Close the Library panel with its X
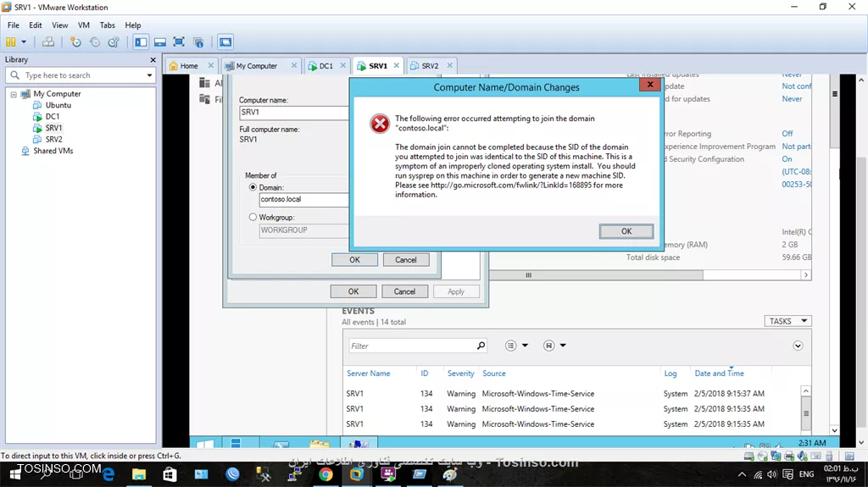Viewport: 868px width, 487px height. click(153, 60)
